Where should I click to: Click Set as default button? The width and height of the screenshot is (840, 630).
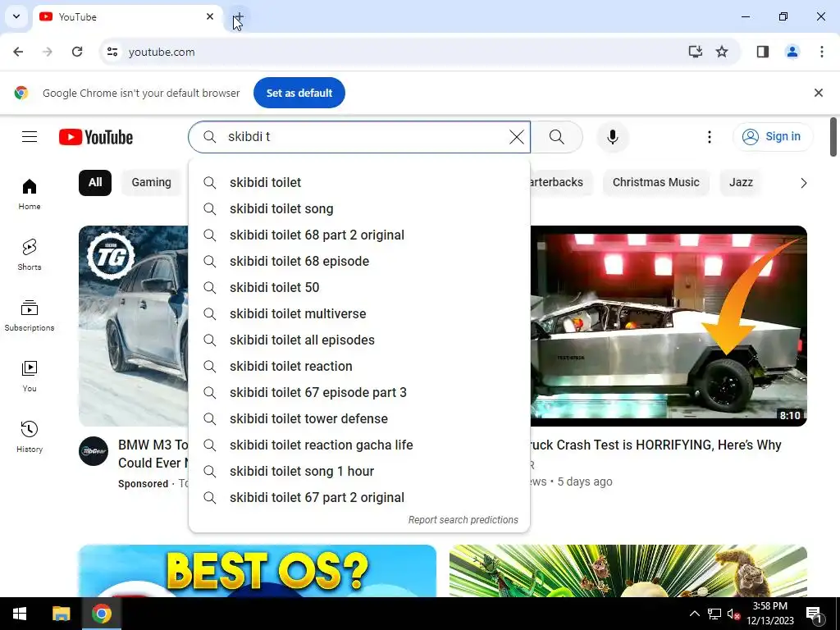299,94
